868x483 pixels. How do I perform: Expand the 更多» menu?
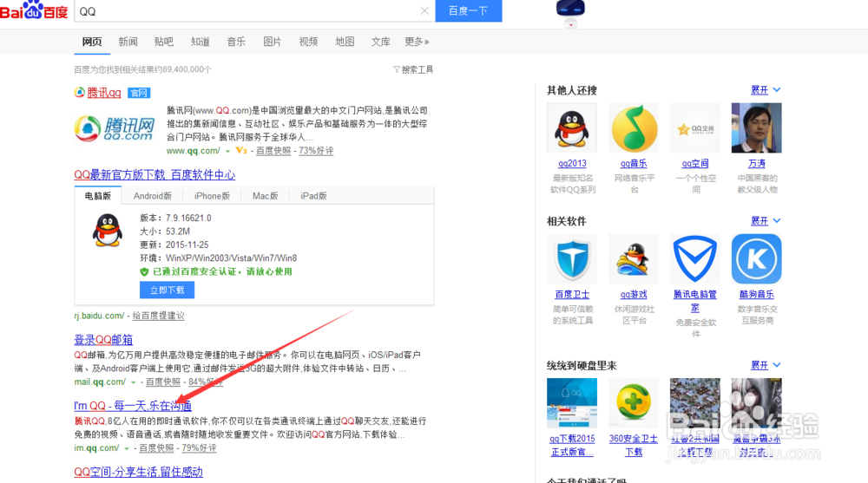point(417,42)
